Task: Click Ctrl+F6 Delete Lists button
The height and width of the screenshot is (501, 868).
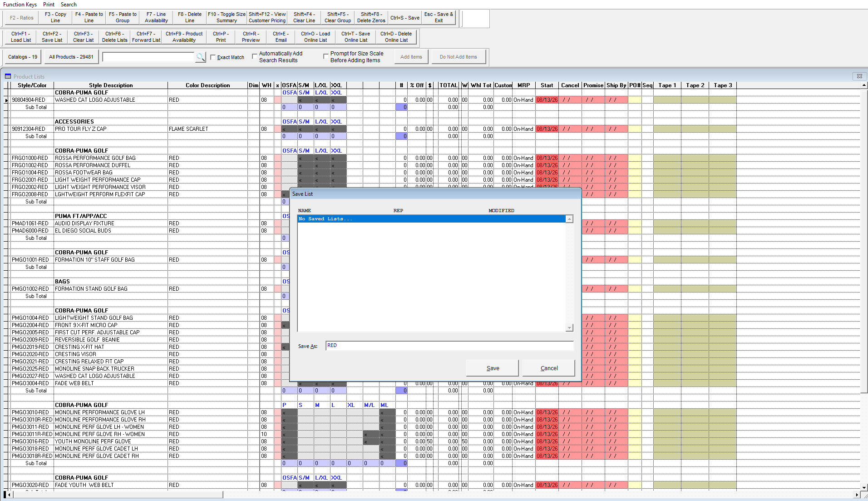Action: click(x=115, y=37)
